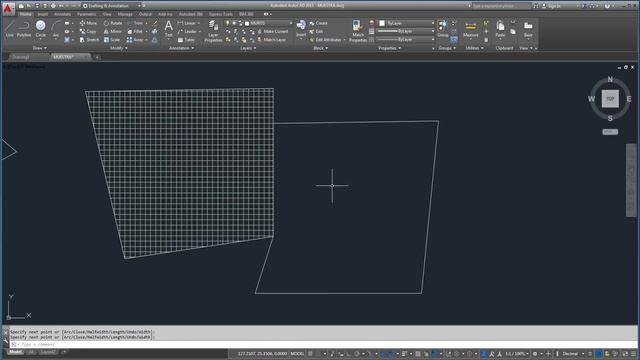Expand the Layers panel
The image size is (640, 360).
[248, 48]
